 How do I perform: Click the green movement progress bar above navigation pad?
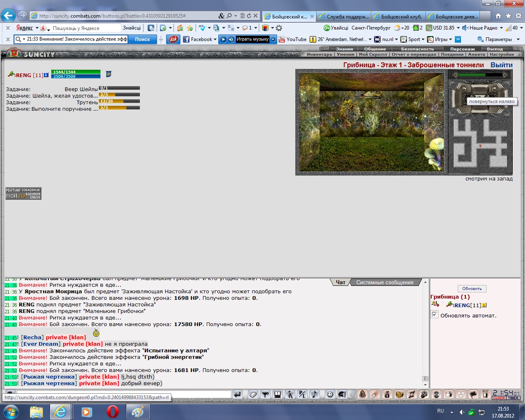[480, 75]
